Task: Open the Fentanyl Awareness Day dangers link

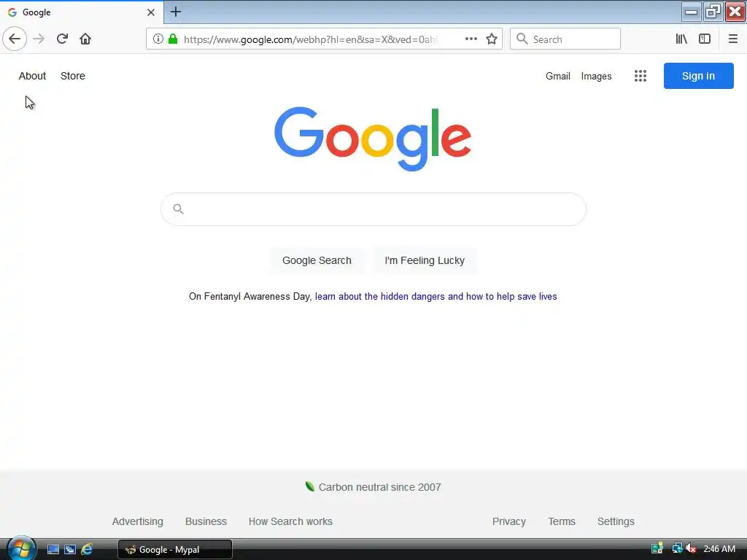Action: pyautogui.click(x=436, y=296)
